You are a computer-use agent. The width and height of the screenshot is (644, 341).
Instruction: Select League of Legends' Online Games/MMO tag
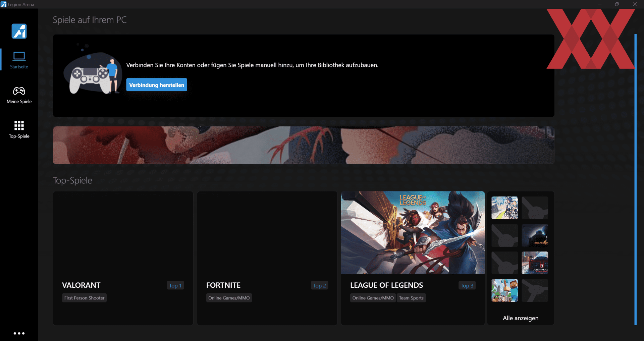pos(373,298)
